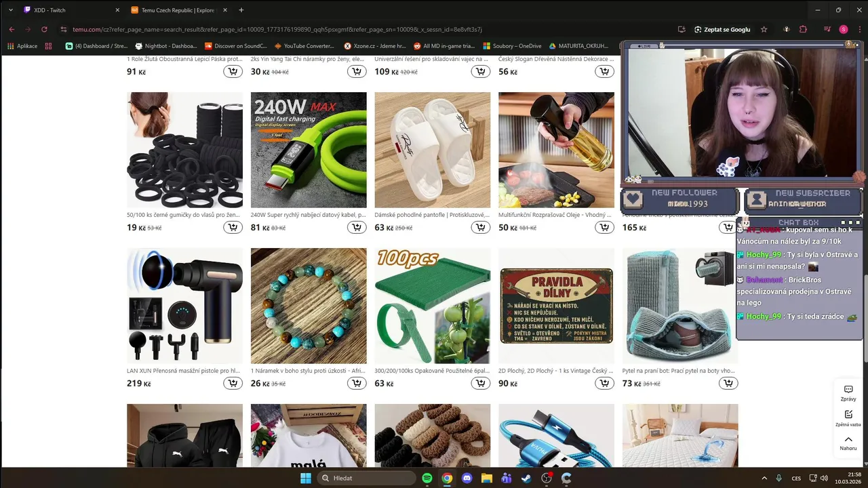This screenshot has width=868, height=488.
Task: Open the LAN XUN massage gun product title
Action: (184, 371)
